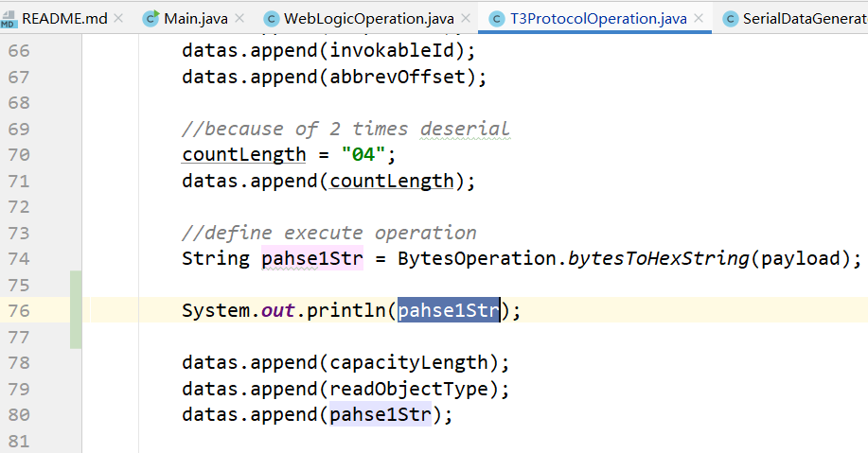
Task: Click line number 70 in gutter
Action: [x=19, y=155]
